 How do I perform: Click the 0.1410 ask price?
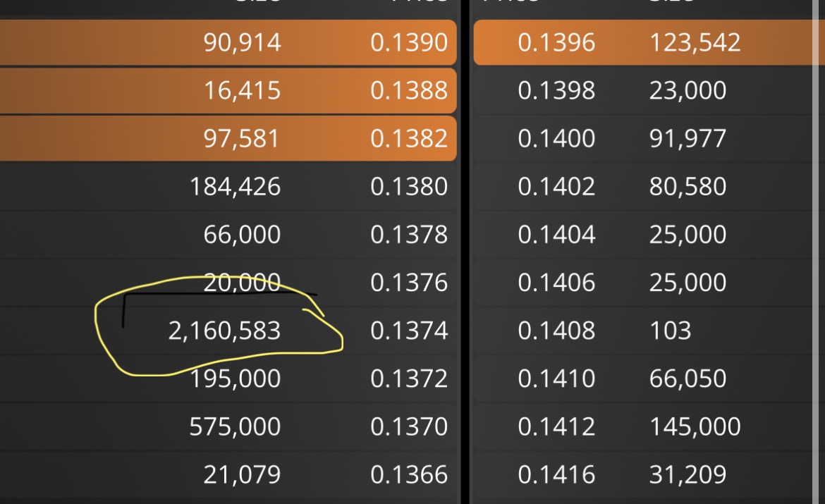click(556, 379)
